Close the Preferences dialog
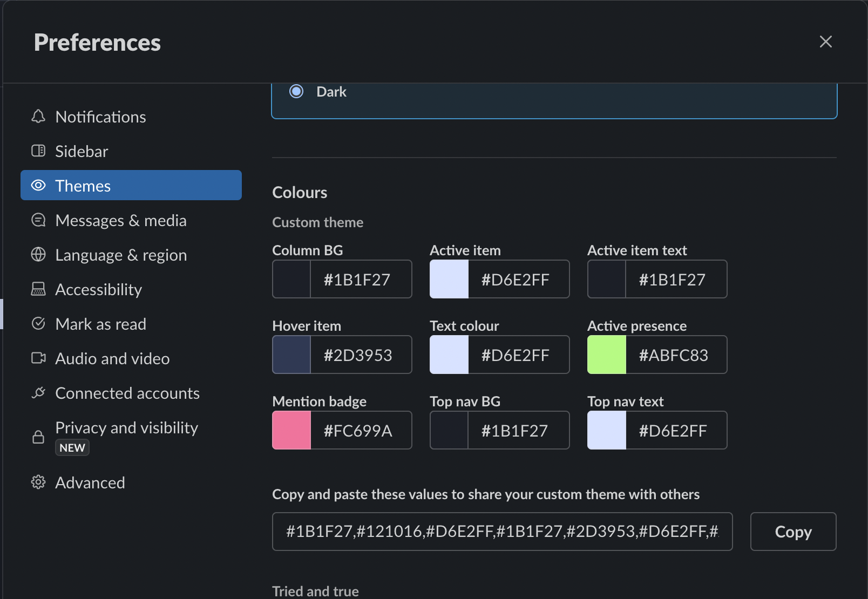This screenshot has width=868, height=599. [x=825, y=42]
